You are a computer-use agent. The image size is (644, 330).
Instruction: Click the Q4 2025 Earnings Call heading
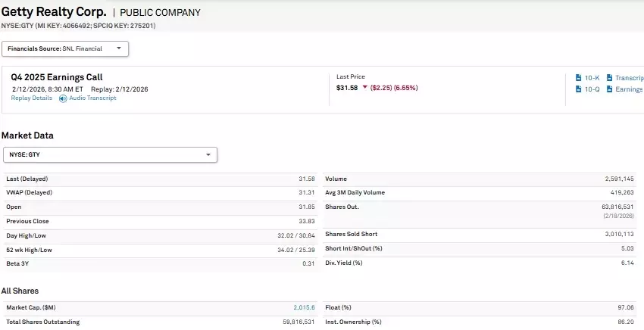point(57,77)
